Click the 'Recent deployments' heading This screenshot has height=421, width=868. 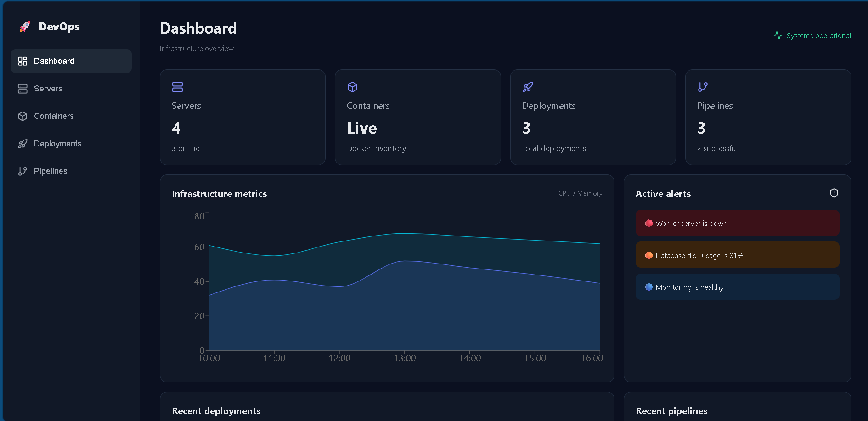tap(216, 411)
